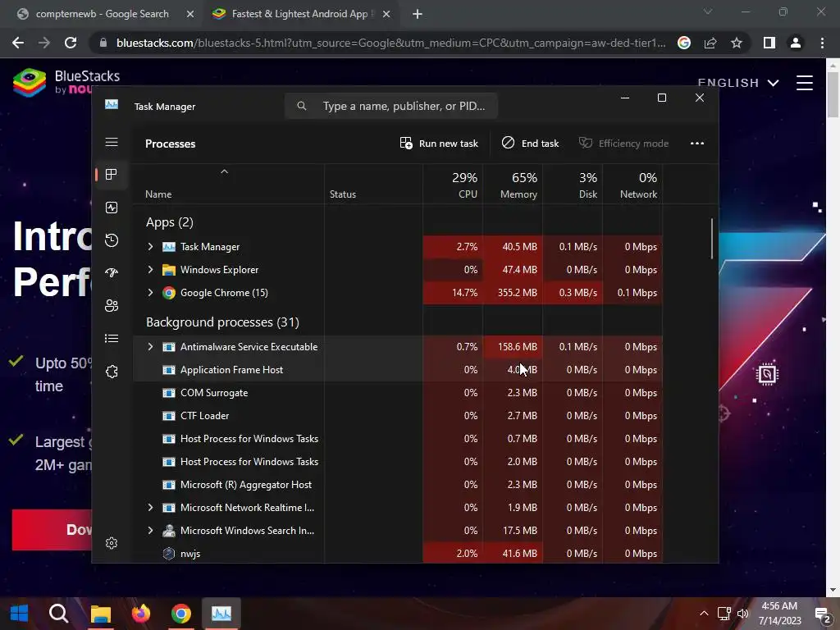Screen dimensions: 840x630
Task: Select the Processes sidebar icon
Action: tap(112, 174)
